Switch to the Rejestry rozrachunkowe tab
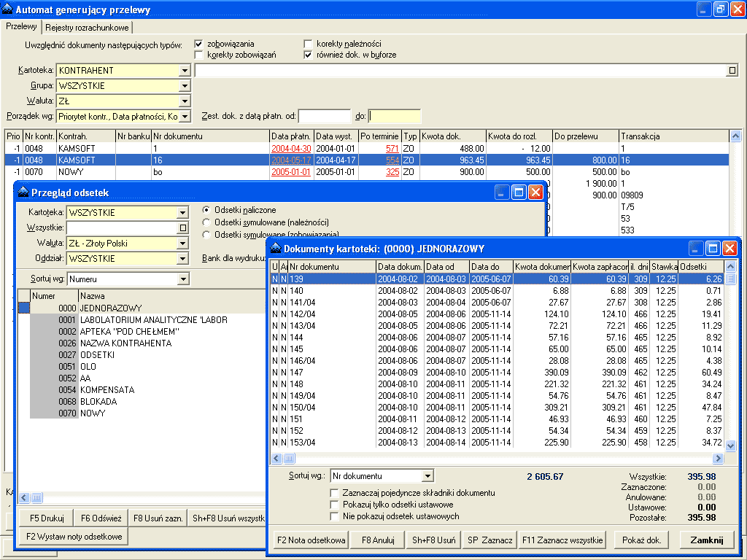 coord(87,28)
